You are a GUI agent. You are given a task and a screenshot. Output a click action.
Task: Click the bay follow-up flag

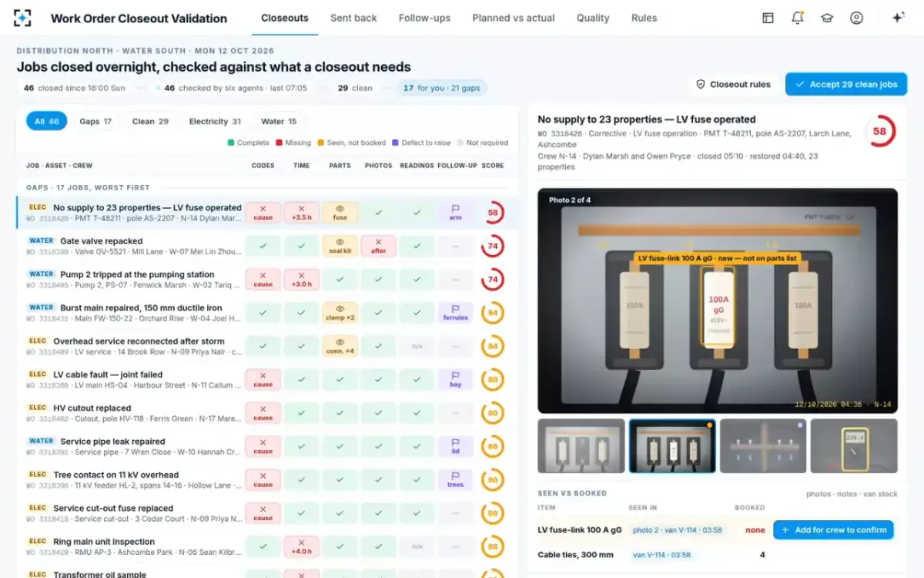click(455, 379)
